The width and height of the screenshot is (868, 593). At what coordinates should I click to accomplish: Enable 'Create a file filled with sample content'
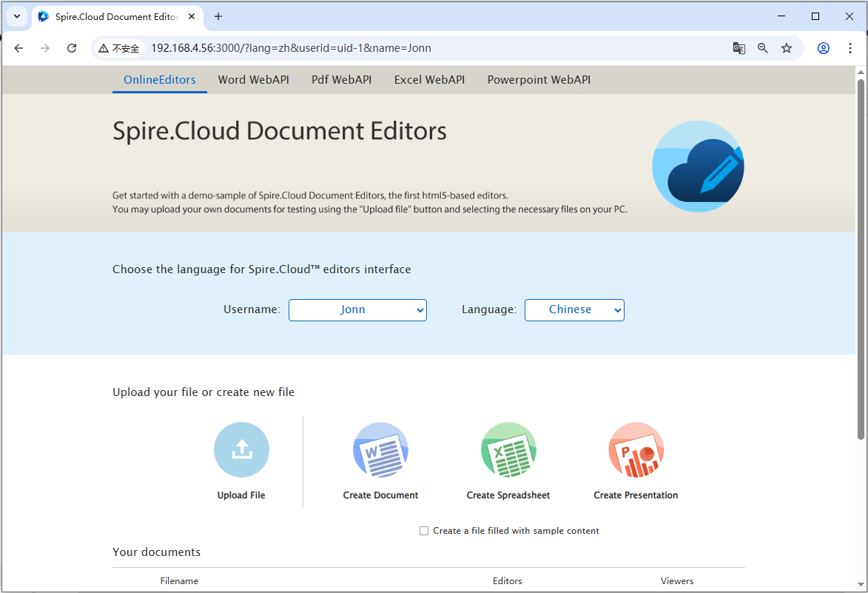click(424, 531)
